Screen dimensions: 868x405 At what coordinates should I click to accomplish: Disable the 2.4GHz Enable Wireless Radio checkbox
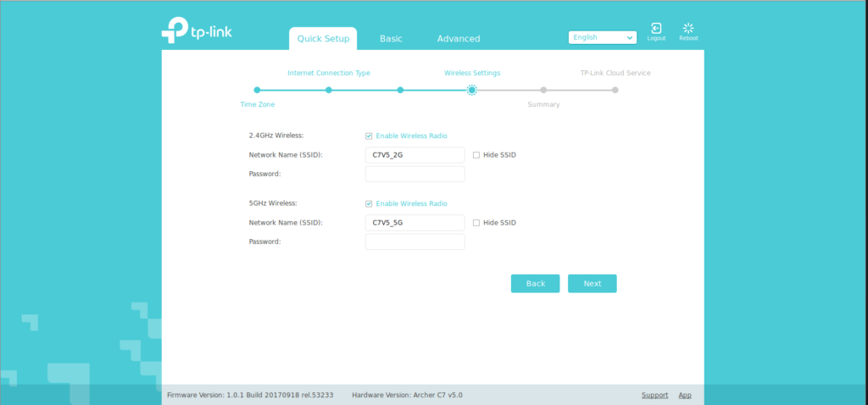pyautogui.click(x=369, y=136)
